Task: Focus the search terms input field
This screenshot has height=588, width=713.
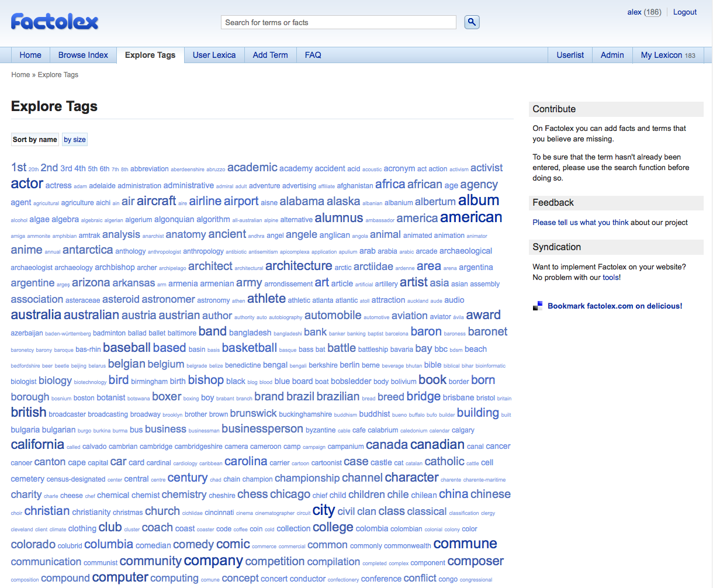Action: [338, 22]
